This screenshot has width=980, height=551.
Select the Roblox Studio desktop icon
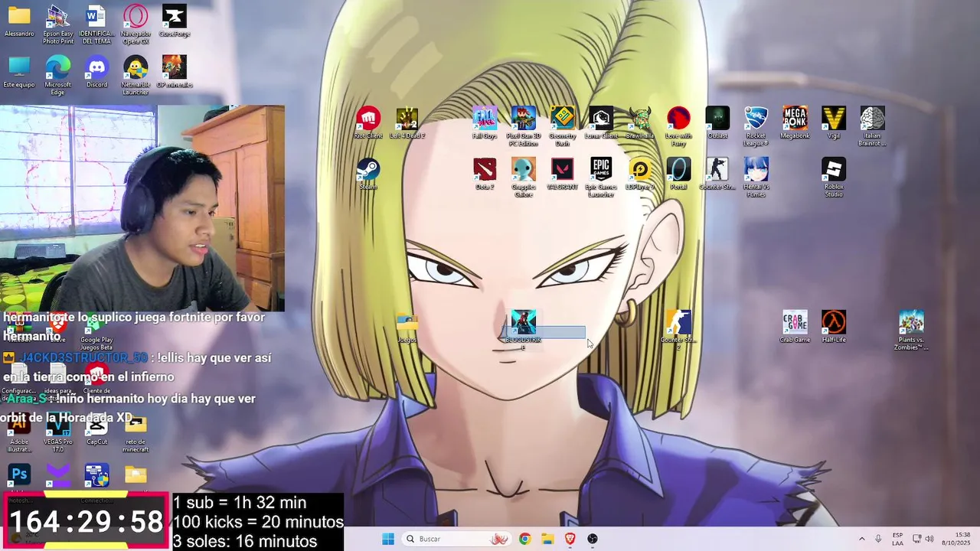coord(834,178)
